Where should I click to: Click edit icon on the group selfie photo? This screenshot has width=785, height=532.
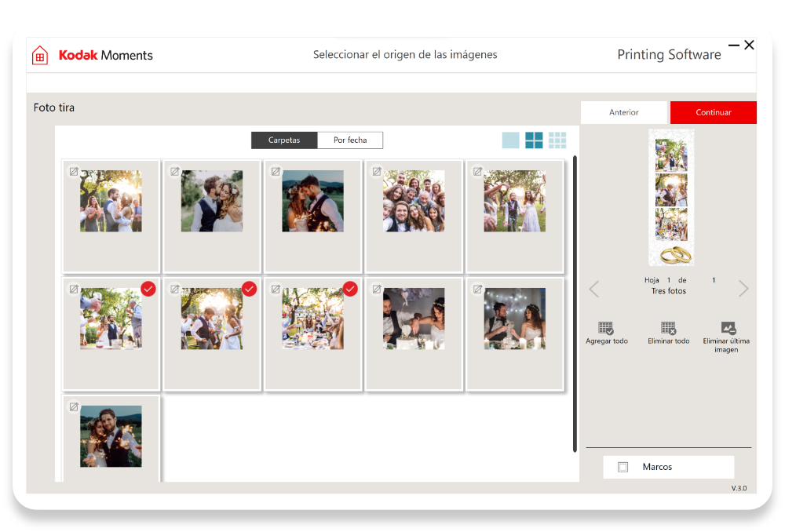pyautogui.click(x=377, y=172)
